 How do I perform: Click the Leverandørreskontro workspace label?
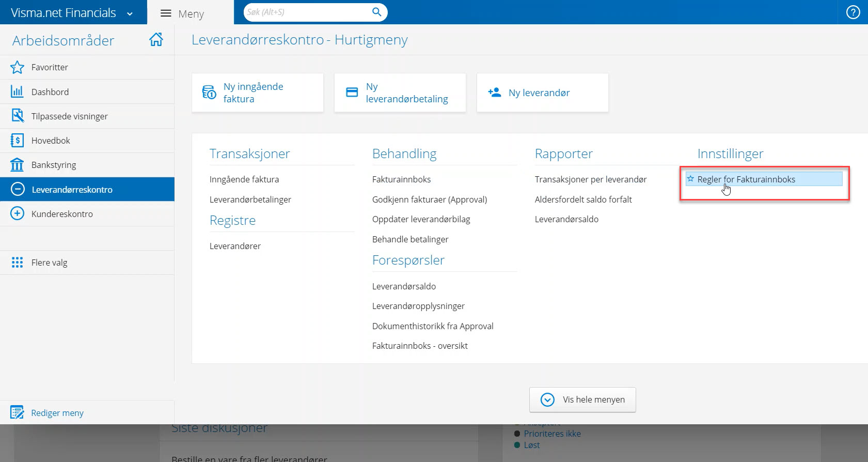point(72,190)
